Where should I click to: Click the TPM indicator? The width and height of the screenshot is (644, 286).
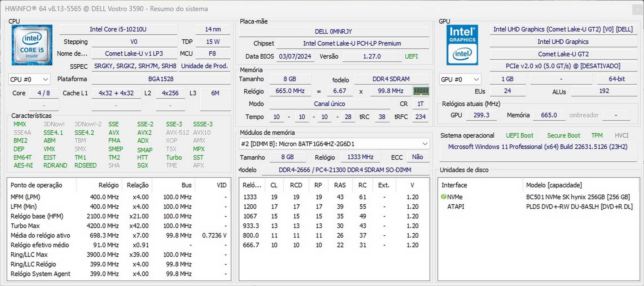(x=597, y=135)
